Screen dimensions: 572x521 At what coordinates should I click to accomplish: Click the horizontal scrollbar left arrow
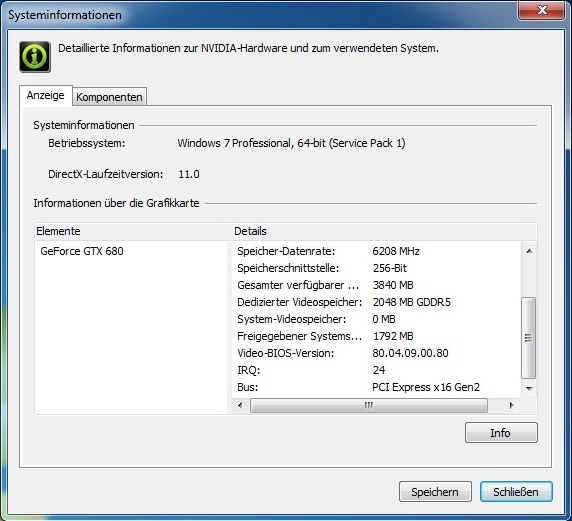pos(240,405)
